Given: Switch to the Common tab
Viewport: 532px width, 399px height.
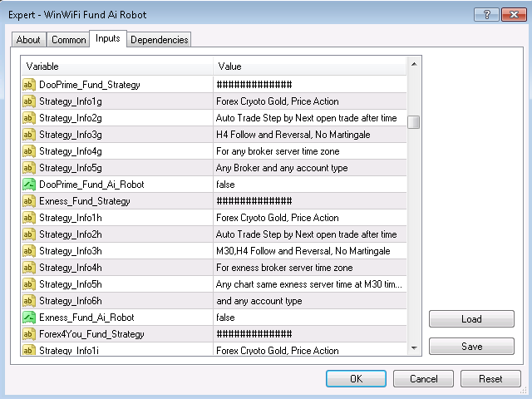Looking at the screenshot, I should click(68, 40).
